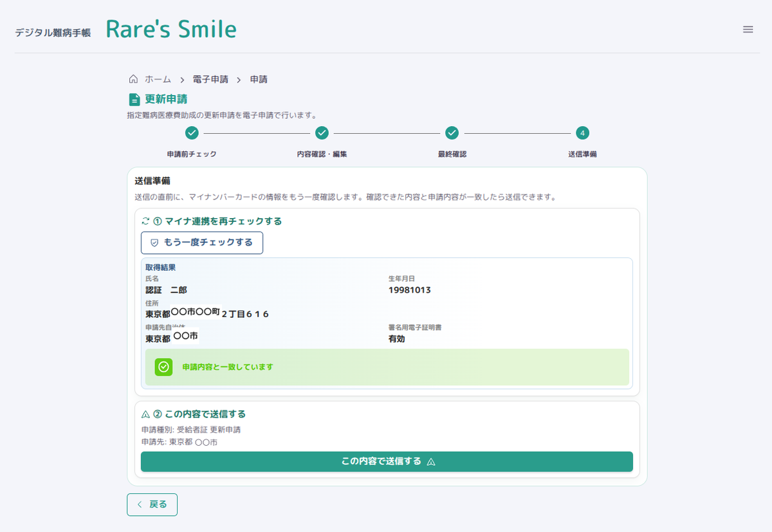Click 申請内容と一致しています message
772x532 pixels.
[x=228, y=367]
